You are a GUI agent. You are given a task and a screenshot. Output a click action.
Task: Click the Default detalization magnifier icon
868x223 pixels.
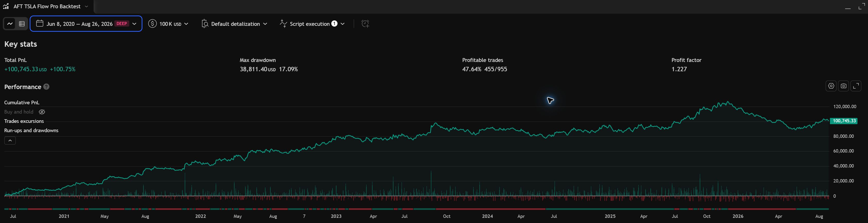205,23
